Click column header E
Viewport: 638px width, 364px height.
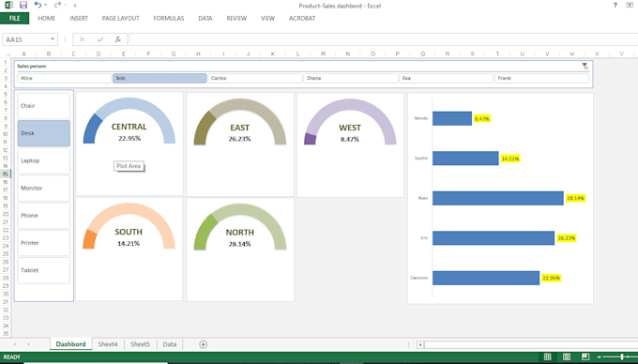pos(123,54)
